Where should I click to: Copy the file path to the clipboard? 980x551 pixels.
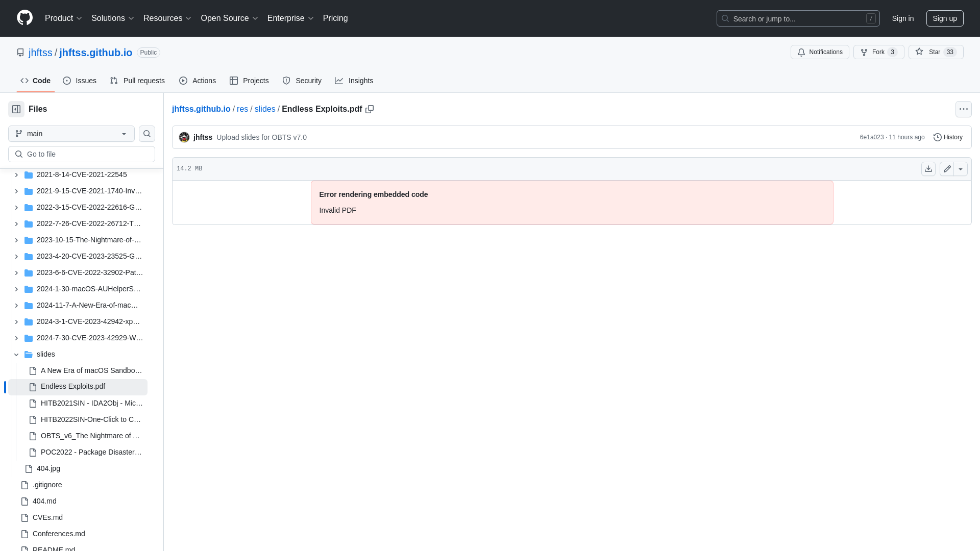coord(370,109)
